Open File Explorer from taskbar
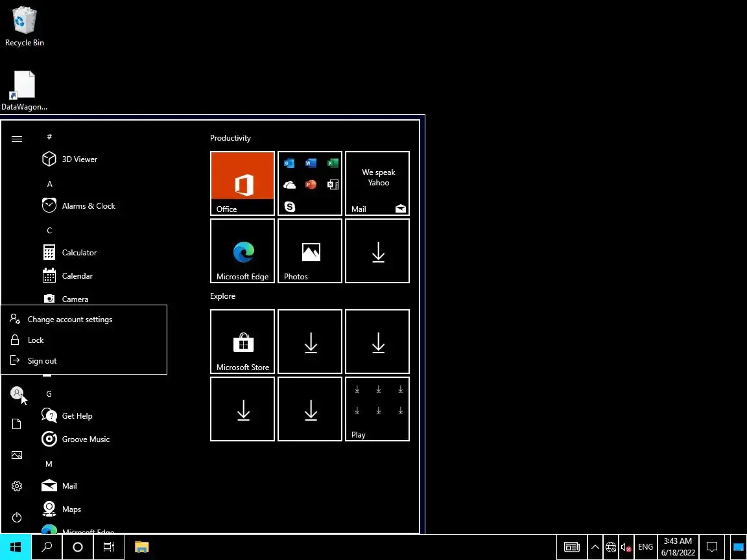 pos(141,547)
